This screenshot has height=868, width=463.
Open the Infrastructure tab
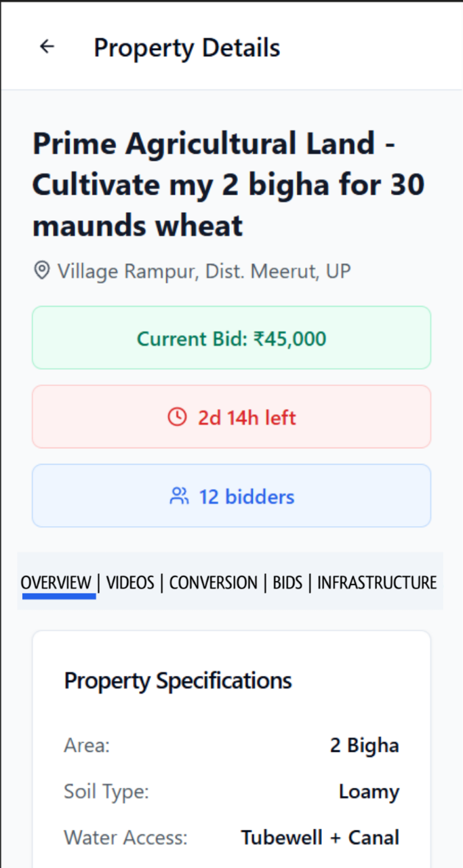[377, 583]
